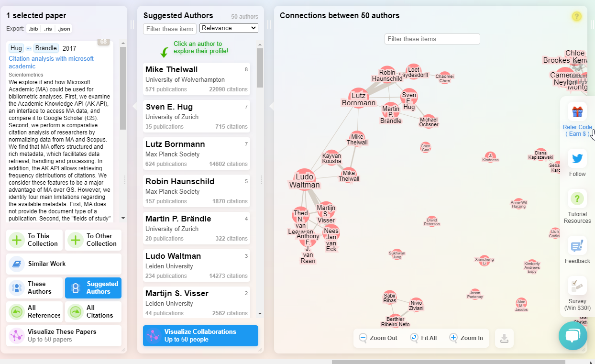
Task: Open the Refer Code gift icon
Action: [x=577, y=111]
